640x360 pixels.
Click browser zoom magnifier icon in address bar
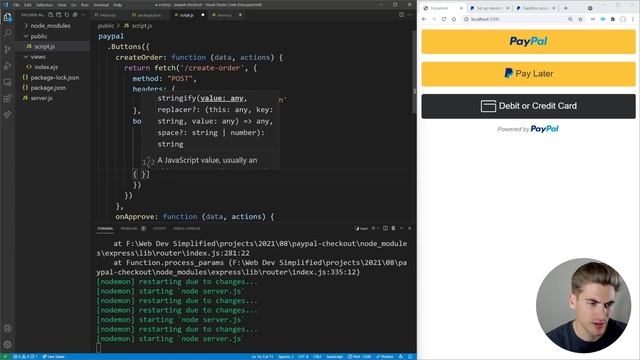570,19
